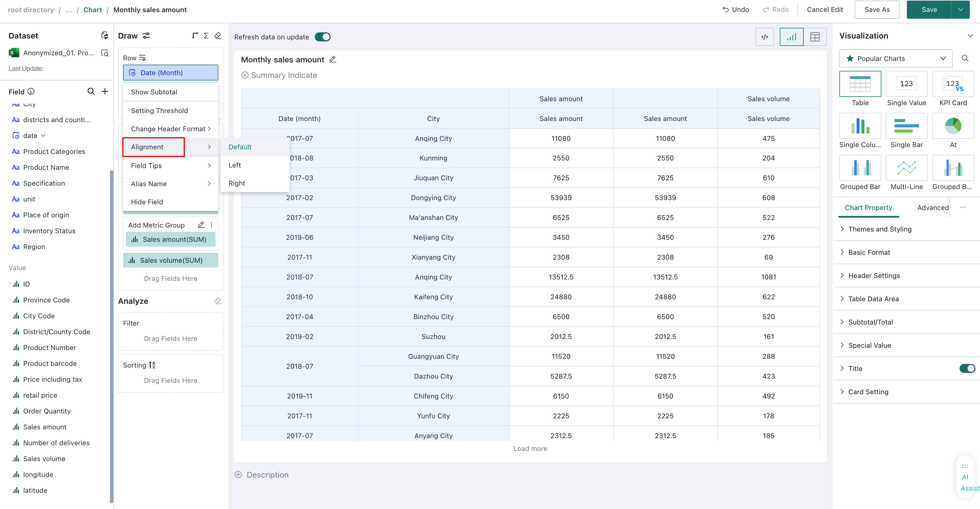Switch to table data view icon

815,37
